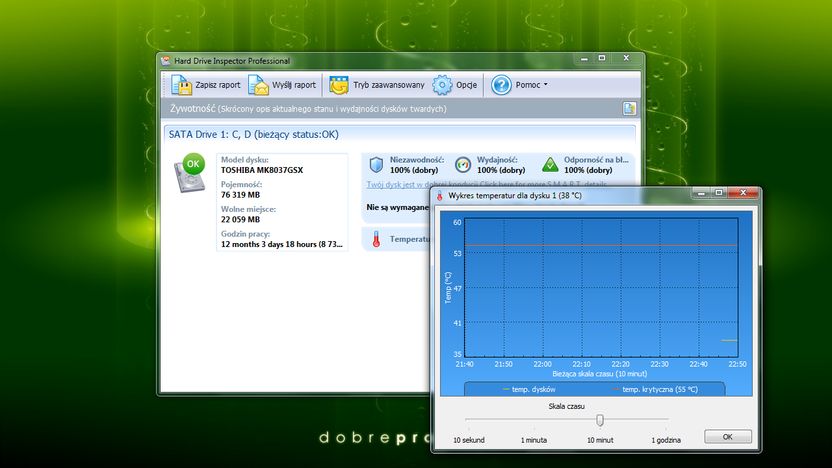This screenshot has width=832, height=468.
Task: Click the 22 059 MB free space value
Action: pyautogui.click(x=240, y=219)
